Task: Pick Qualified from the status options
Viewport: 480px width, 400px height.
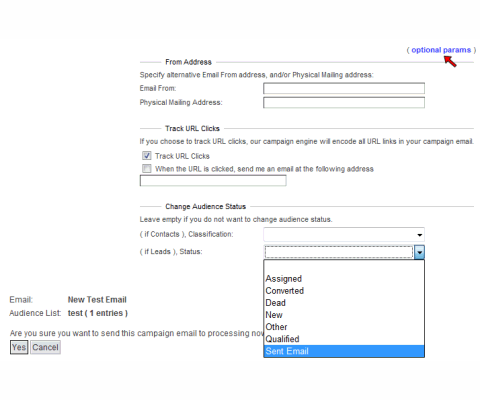Action: tap(344, 339)
